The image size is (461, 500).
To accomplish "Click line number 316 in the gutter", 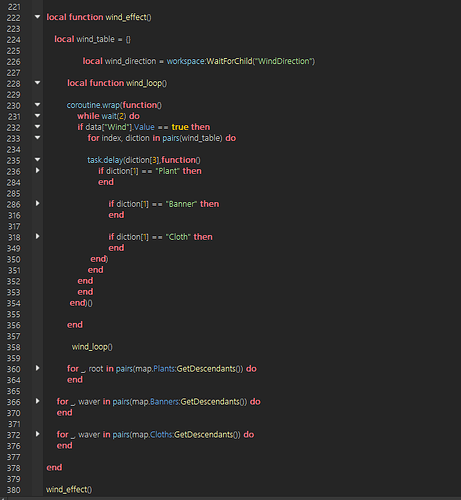I will click(14, 216).
